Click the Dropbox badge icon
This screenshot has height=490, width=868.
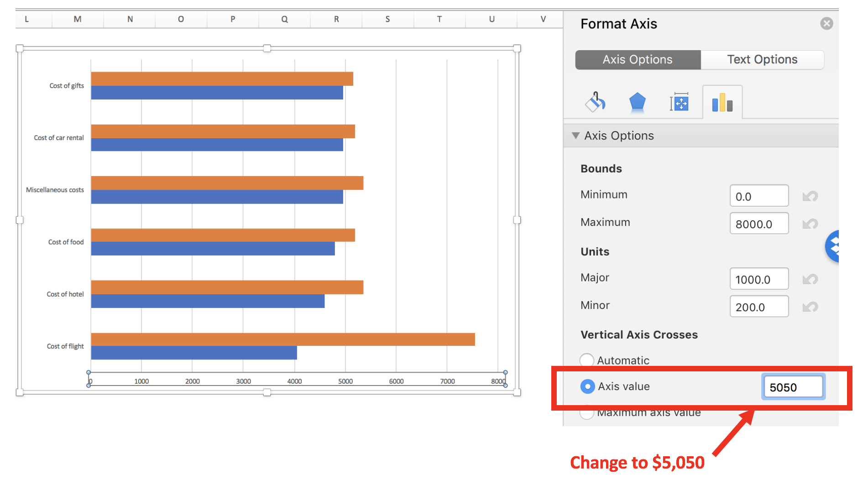[832, 246]
